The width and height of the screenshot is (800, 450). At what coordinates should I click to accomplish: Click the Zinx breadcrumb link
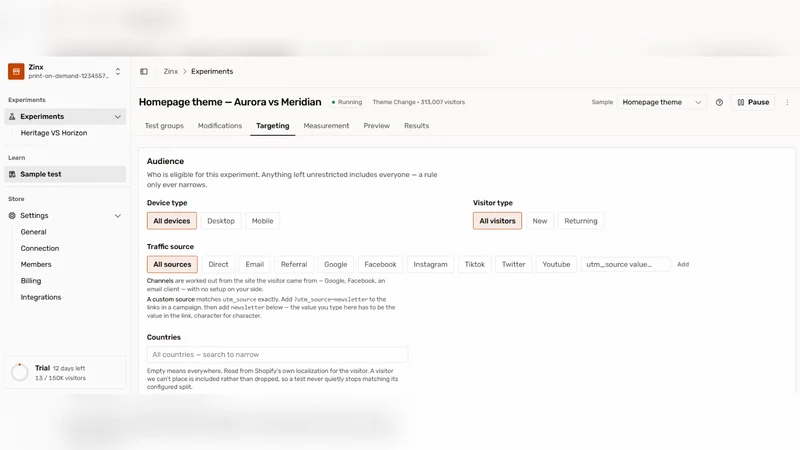tap(170, 71)
